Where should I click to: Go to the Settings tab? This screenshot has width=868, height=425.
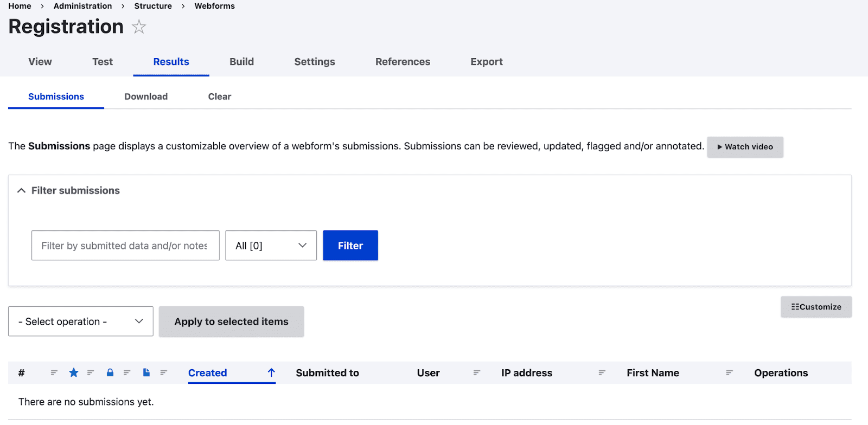(315, 62)
